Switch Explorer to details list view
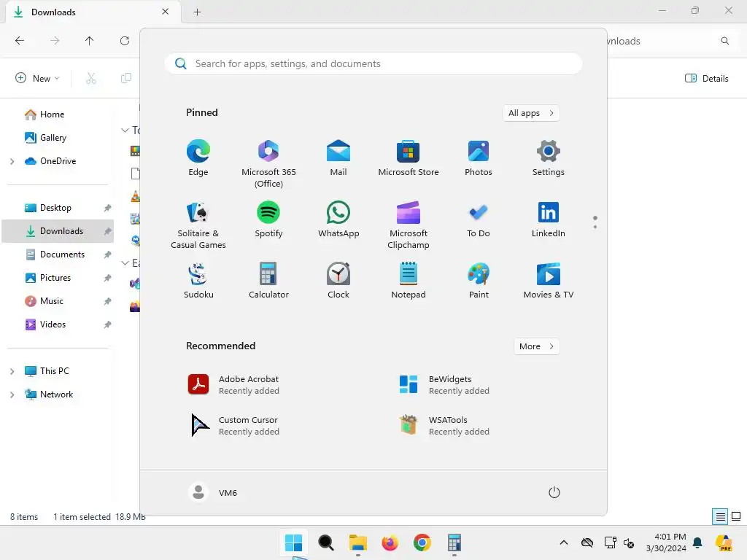 (720, 516)
